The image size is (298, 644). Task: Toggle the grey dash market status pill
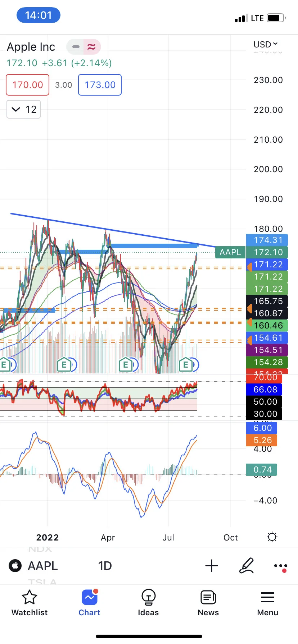(x=75, y=47)
